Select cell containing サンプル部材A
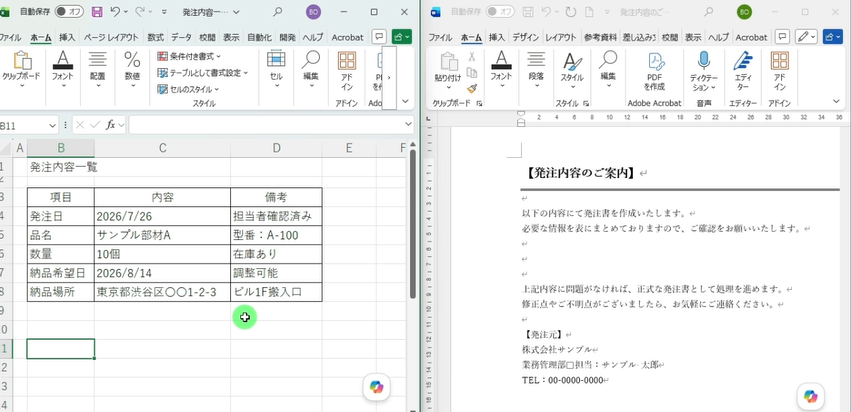The width and height of the screenshot is (851, 412). click(x=162, y=235)
